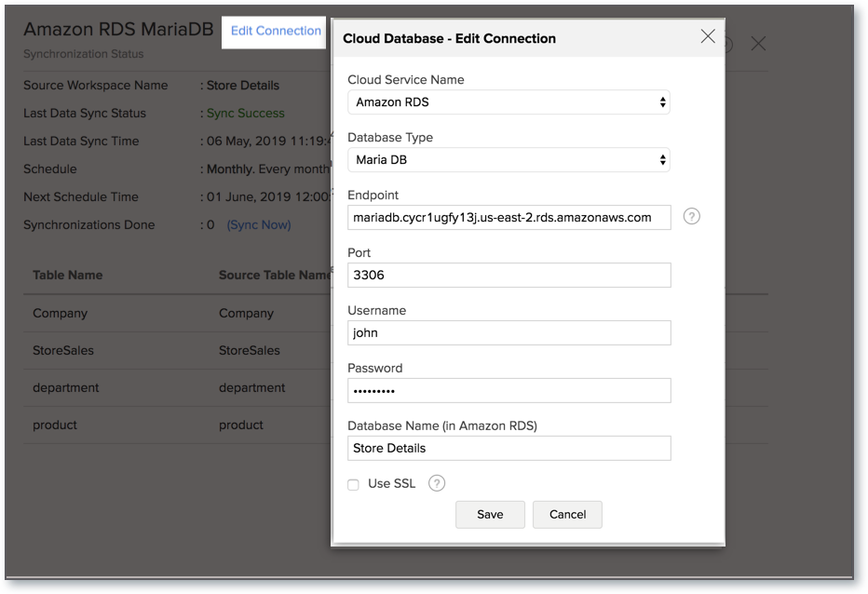Click the Store Details workspace name value

click(242, 86)
